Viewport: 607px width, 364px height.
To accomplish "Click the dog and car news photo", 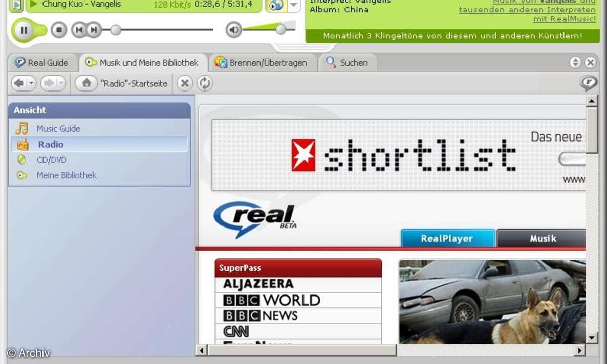I will (x=492, y=302).
